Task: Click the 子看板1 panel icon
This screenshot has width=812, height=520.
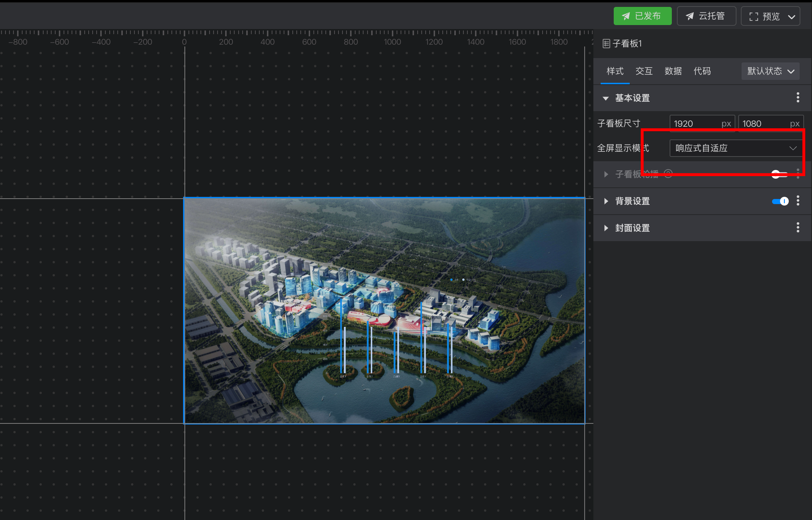Action: pyautogui.click(x=606, y=44)
